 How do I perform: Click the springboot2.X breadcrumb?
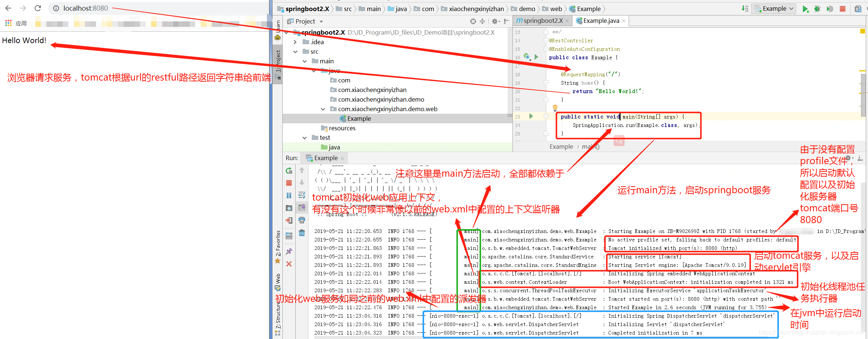[x=304, y=9]
